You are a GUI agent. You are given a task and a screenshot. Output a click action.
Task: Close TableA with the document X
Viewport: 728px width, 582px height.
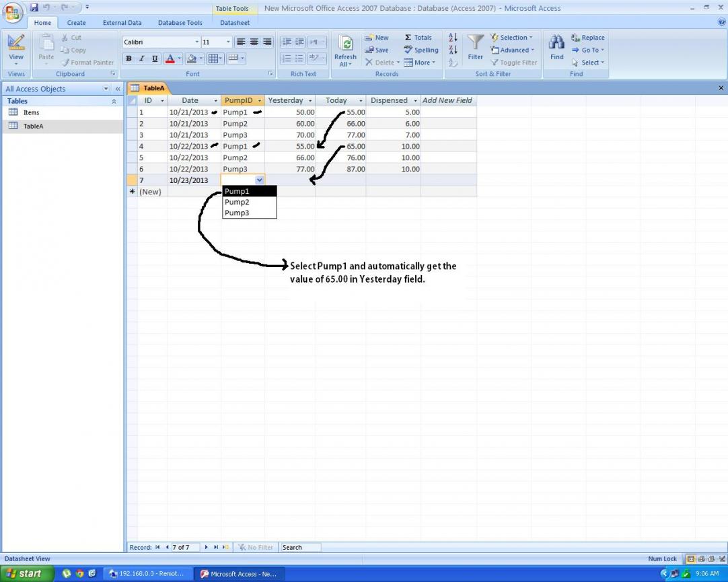click(x=721, y=88)
